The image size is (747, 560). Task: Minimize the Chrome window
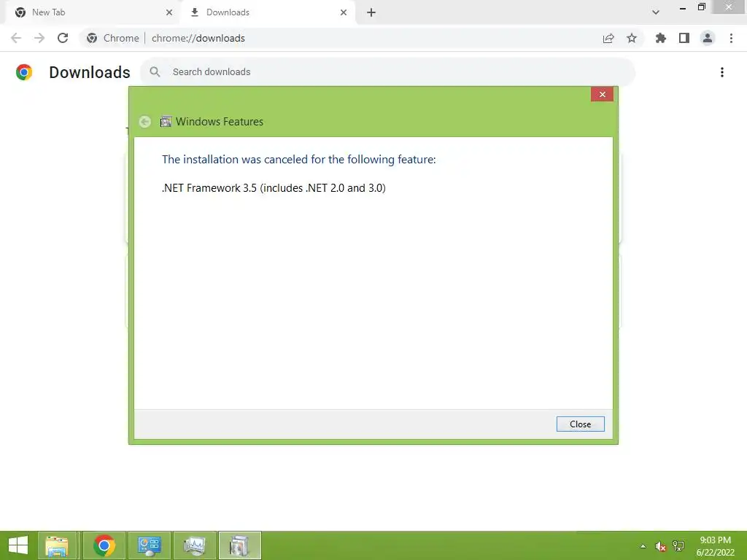[x=683, y=7]
